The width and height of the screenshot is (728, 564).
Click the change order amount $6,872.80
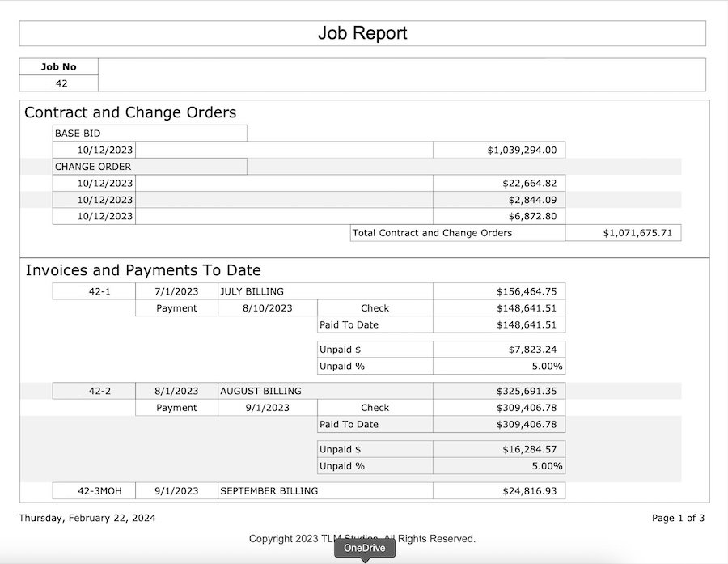point(498,216)
